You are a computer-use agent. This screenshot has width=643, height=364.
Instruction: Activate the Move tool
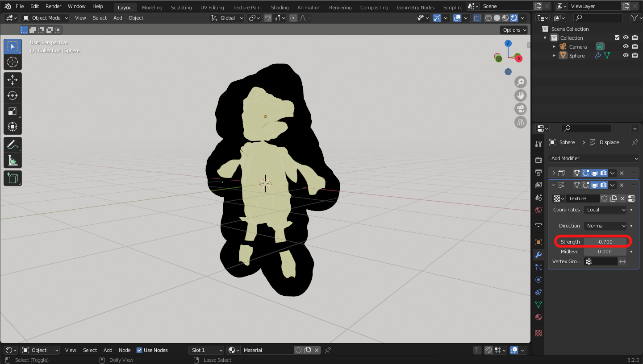pyautogui.click(x=13, y=80)
